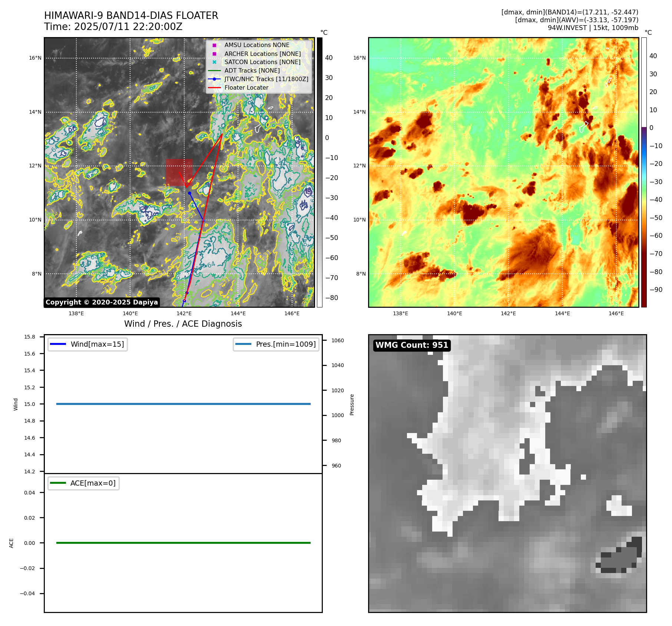This screenshot has width=672, height=626.
Task: Click the [dmax, dmin](AWV) values line
Action: point(577,20)
